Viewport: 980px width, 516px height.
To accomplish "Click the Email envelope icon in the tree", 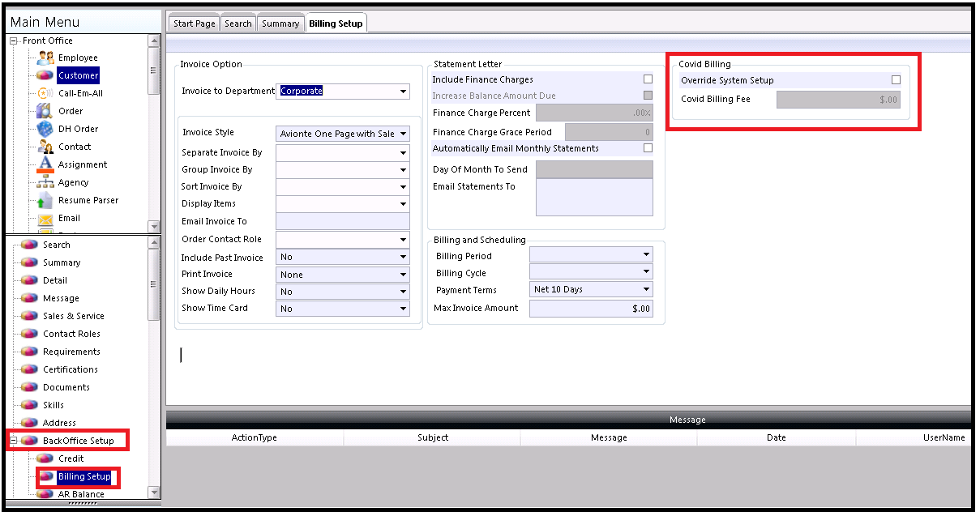I will coord(45,218).
